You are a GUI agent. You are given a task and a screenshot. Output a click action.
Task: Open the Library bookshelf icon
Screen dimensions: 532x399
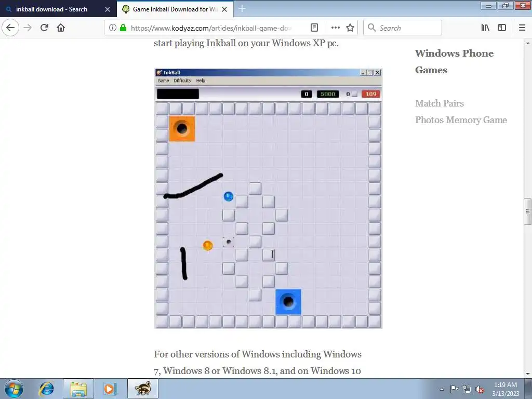486,28
